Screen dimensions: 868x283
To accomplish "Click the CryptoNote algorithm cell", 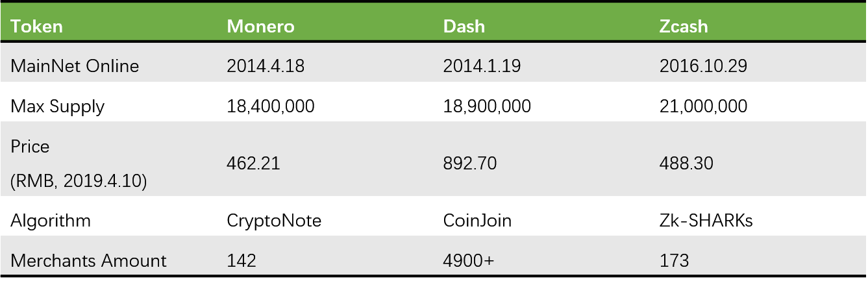I will [274, 221].
